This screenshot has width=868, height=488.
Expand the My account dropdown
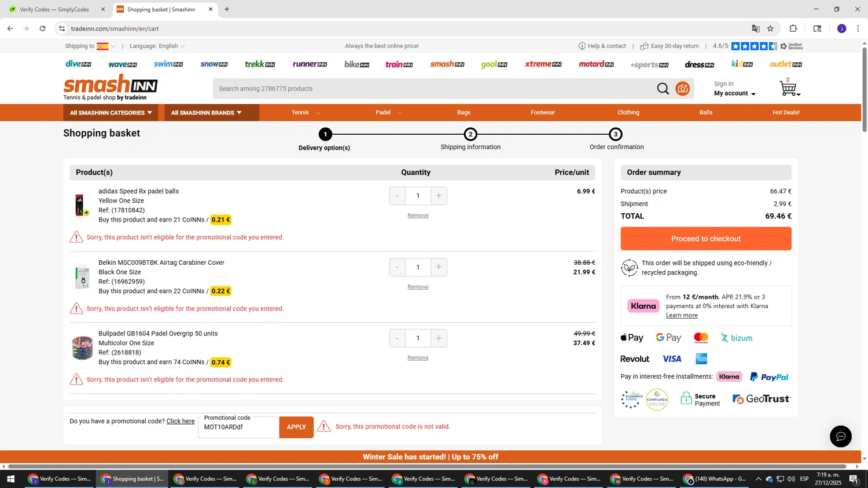tap(734, 94)
